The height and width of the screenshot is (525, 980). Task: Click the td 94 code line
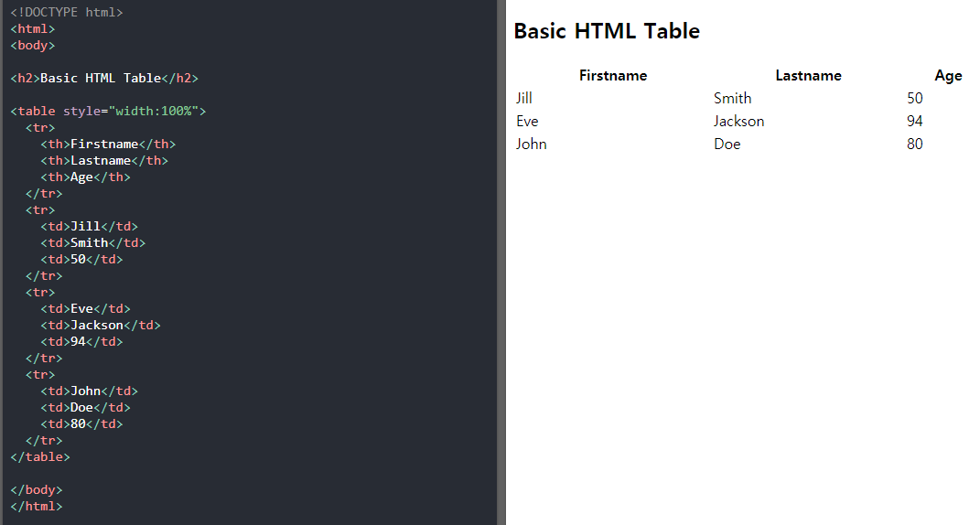(x=81, y=342)
